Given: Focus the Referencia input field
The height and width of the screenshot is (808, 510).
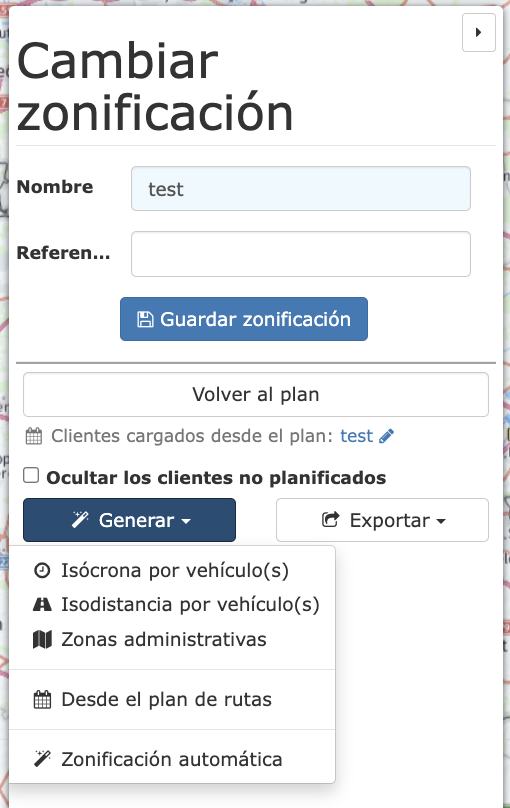Looking at the screenshot, I should point(301,254).
